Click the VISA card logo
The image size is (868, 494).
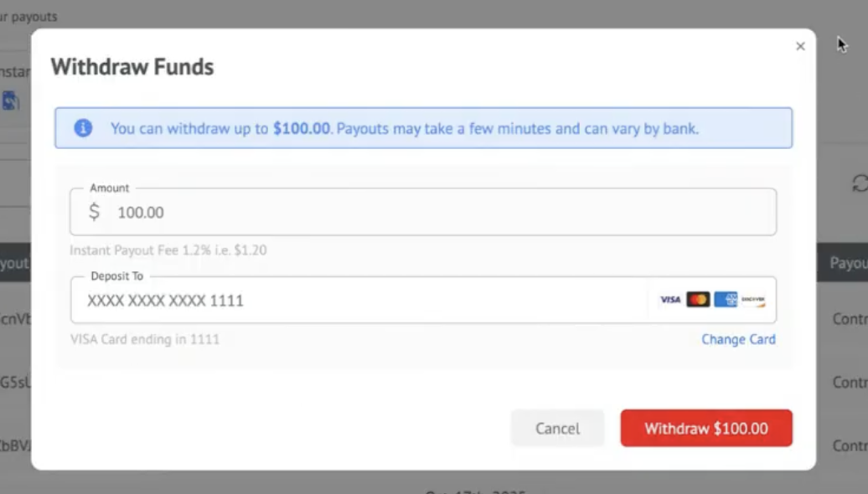[x=669, y=300]
